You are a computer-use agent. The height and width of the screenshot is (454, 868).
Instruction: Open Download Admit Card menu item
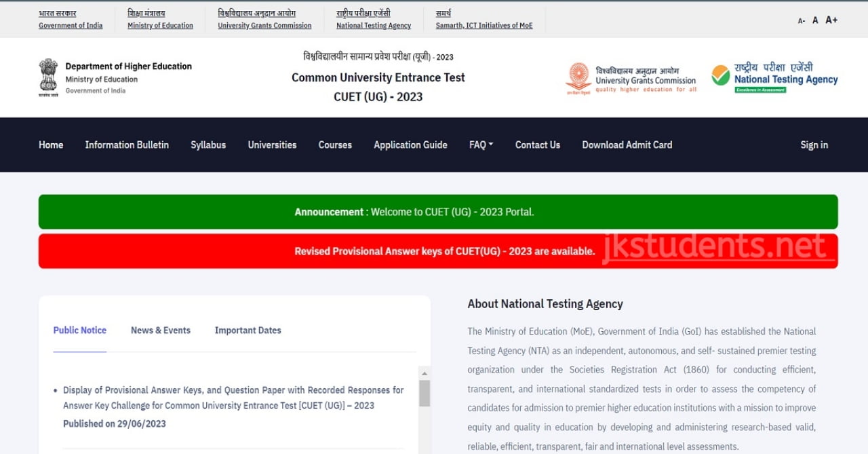point(627,145)
